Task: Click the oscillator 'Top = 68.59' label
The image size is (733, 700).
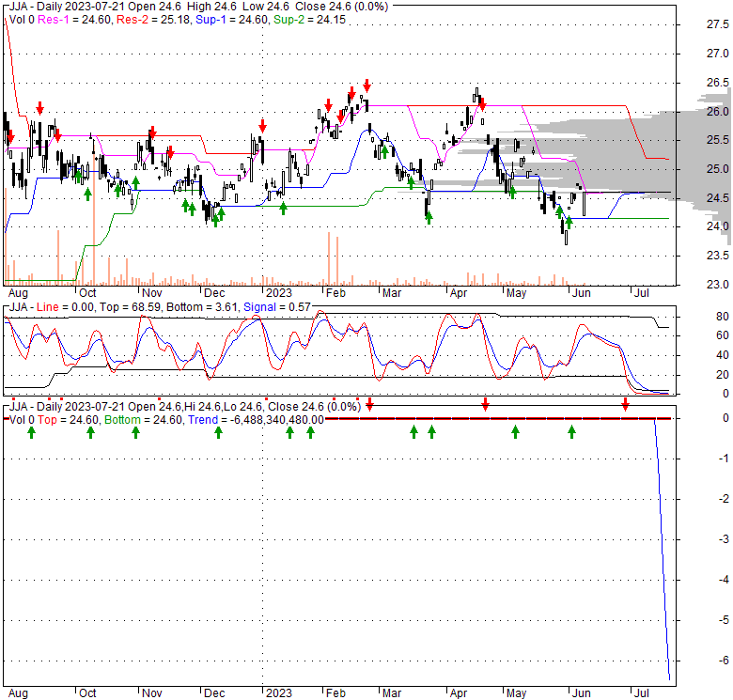Action: click(131, 307)
